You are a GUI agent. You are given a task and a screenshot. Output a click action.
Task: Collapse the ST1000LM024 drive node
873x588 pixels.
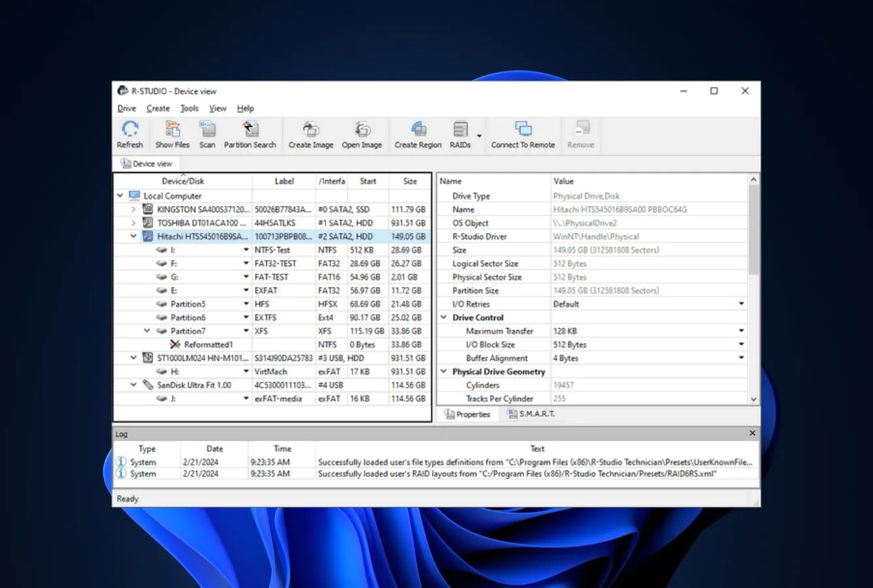pyautogui.click(x=133, y=358)
